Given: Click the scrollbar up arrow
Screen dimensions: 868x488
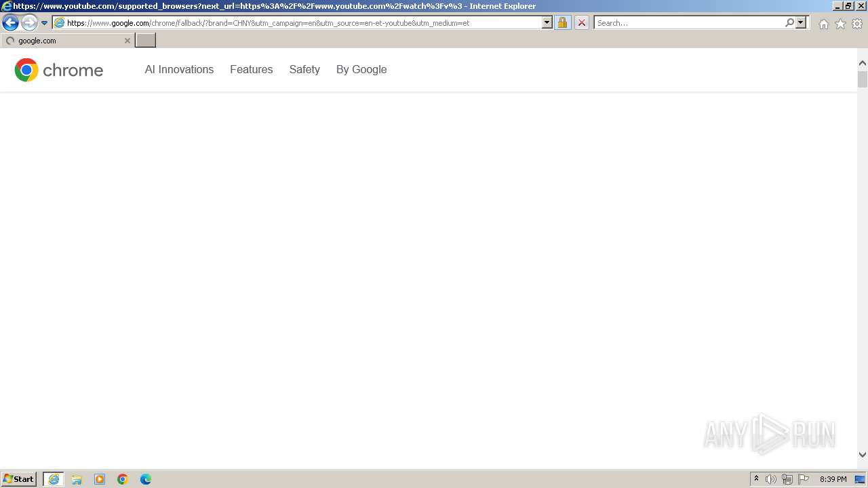Looking at the screenshot, I should pyautogui.click(x=863, y=63).
